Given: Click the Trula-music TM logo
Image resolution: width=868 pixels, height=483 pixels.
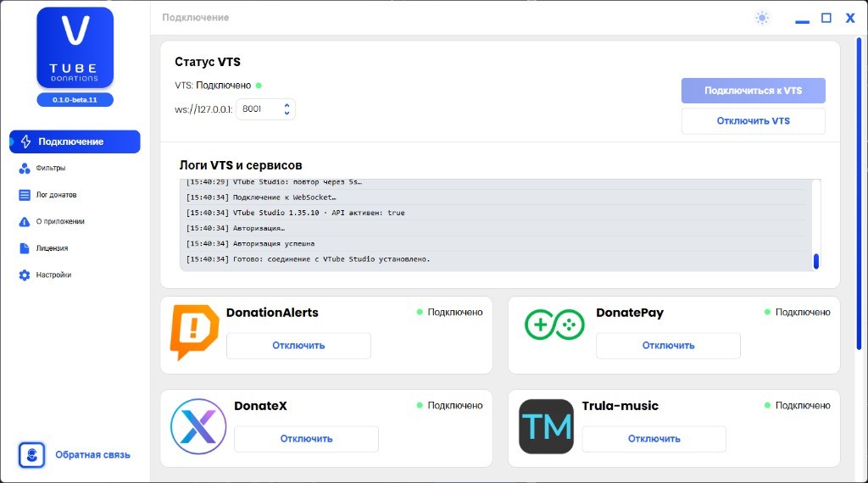Looking at the screenshot, I should 547,426.
